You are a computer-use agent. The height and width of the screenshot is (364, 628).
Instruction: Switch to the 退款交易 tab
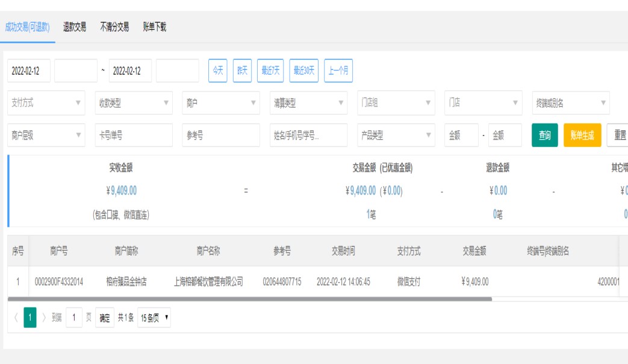[x=75, y=27]
